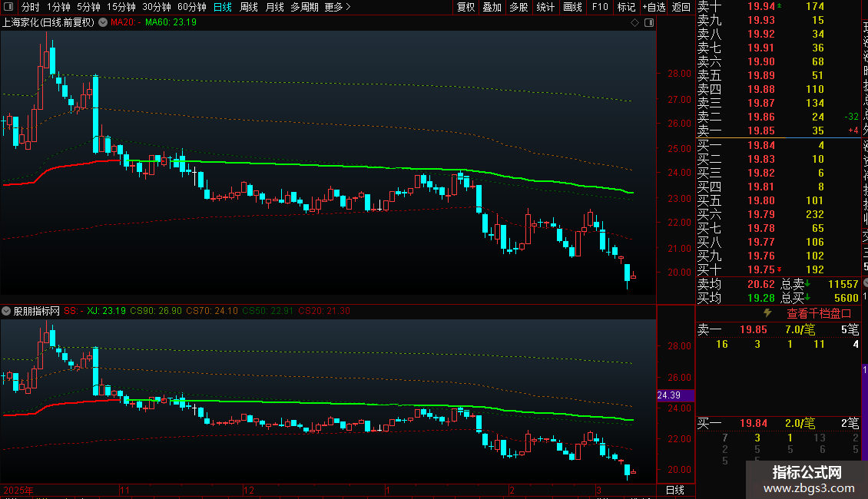Image resolution: width=868 pixels, height=499 pixels.
Task: Click the 卖八 19.92 order row
Action: coord(778,34)
